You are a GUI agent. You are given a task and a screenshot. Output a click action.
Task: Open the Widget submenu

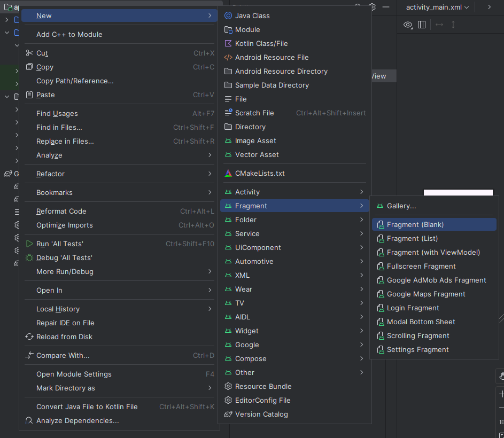click(x=294, y=331)
